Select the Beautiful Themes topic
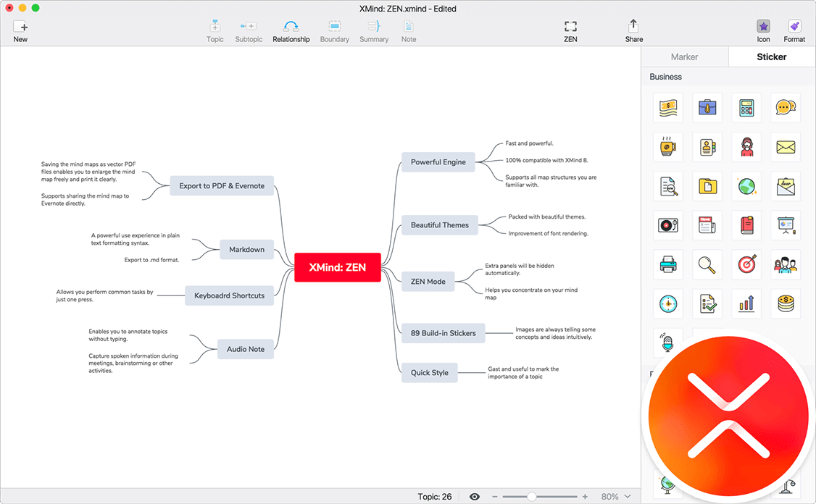Image resolution: width=816 pixels, height=504 pixels. (440, 224)
